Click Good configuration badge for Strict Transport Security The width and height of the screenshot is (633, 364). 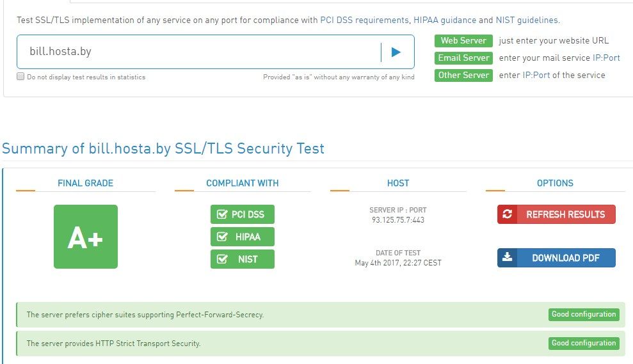pyautogui.click(x=584, y=344)
